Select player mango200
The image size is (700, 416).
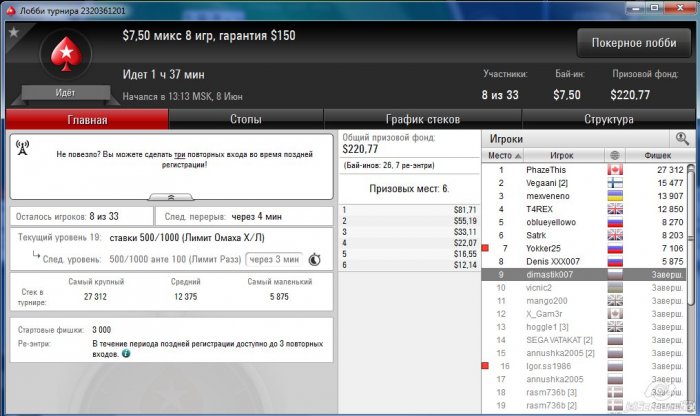click(x=583, y=301)
